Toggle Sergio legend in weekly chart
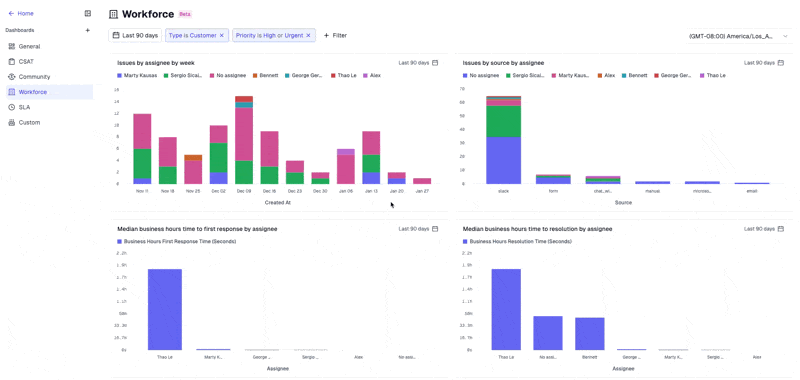 click(184, 75)
